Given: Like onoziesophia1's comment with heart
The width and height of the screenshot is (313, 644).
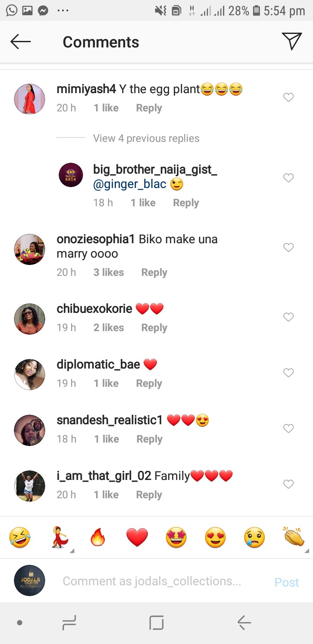Looking at the screenshot, I should click(x=288, y=248).
